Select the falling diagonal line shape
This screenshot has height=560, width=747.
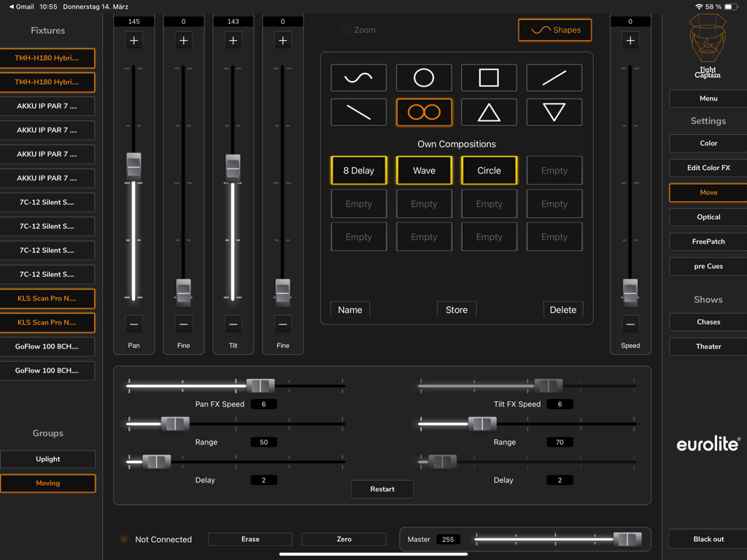pos(358,113)
